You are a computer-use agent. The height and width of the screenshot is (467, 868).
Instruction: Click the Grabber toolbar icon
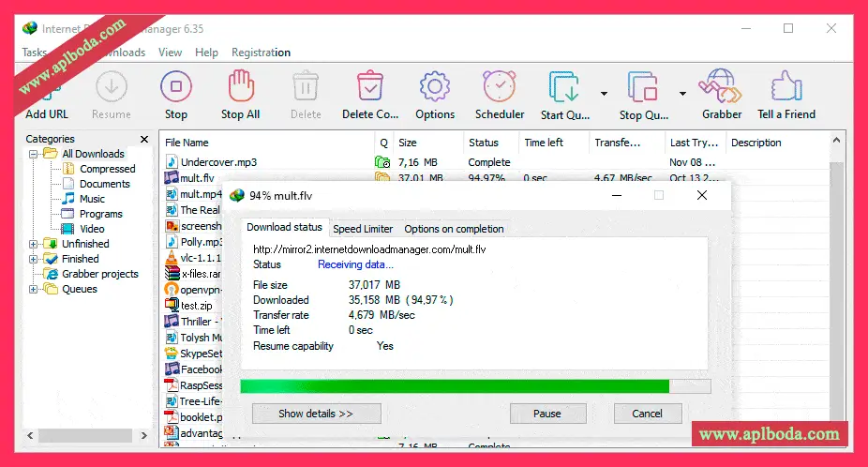[x=721, y=87]
